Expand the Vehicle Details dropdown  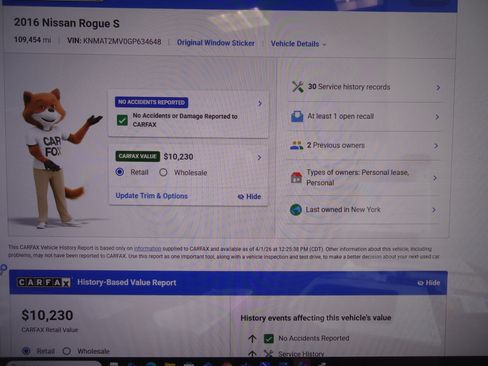tap(298, 44)
